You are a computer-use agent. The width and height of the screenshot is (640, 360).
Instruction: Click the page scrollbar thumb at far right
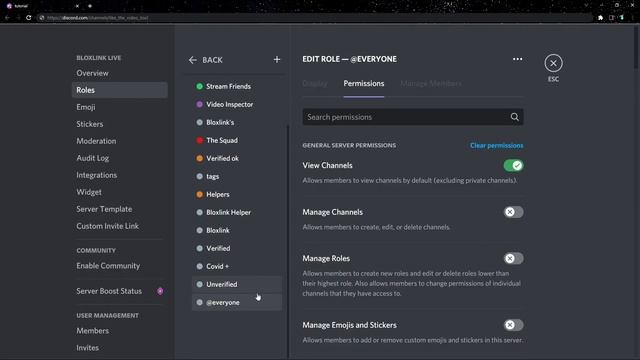pyautogui.click(x=636, y=47)
